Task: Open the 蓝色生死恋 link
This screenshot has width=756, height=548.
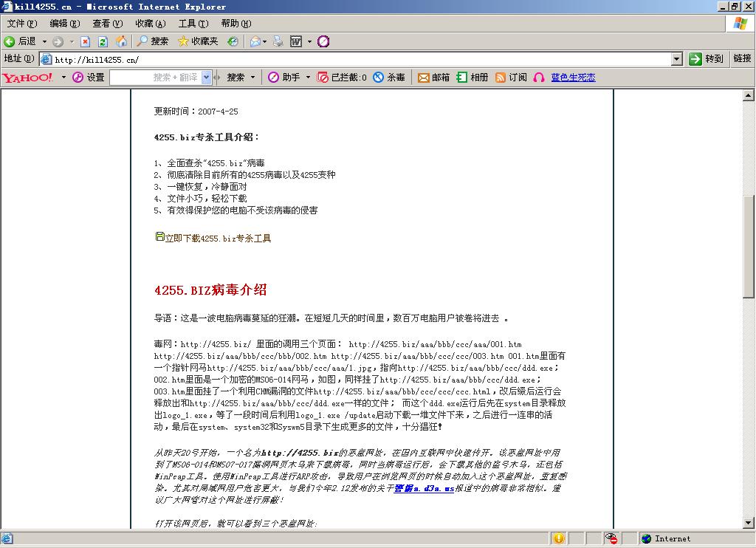Action: click(x=573, y=78)
